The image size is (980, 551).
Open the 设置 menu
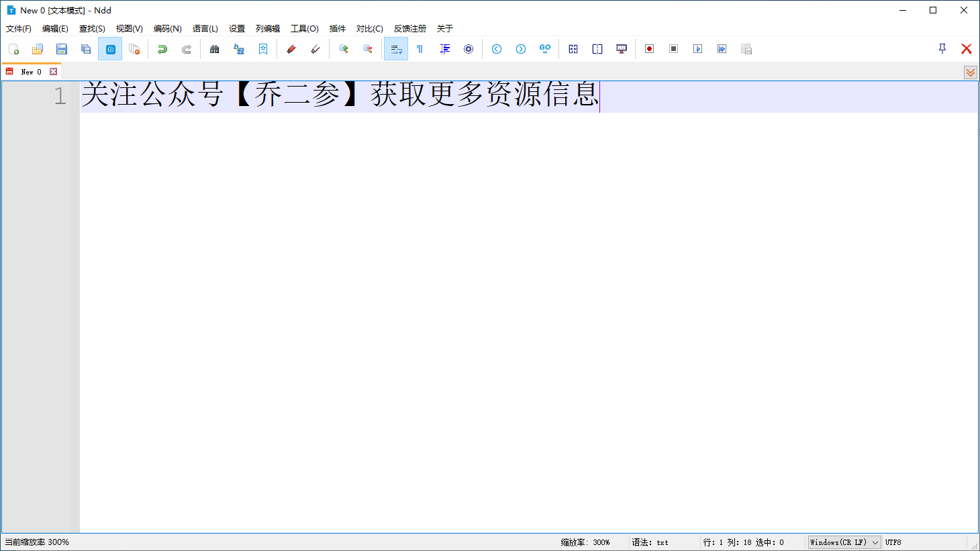(237, 29)
